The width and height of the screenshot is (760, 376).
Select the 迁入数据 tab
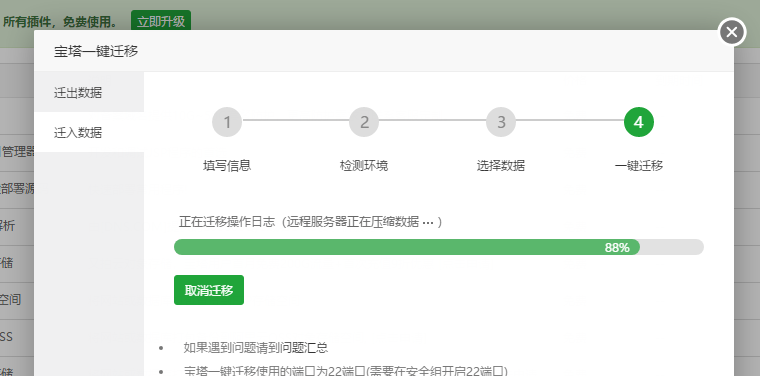[x=89, y=132]
